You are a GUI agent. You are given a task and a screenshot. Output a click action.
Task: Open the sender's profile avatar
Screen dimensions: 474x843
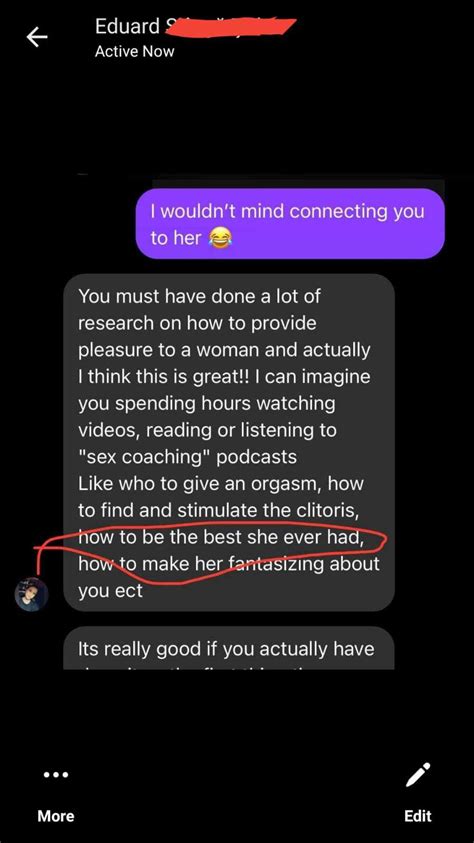click(x=32, y=595)
